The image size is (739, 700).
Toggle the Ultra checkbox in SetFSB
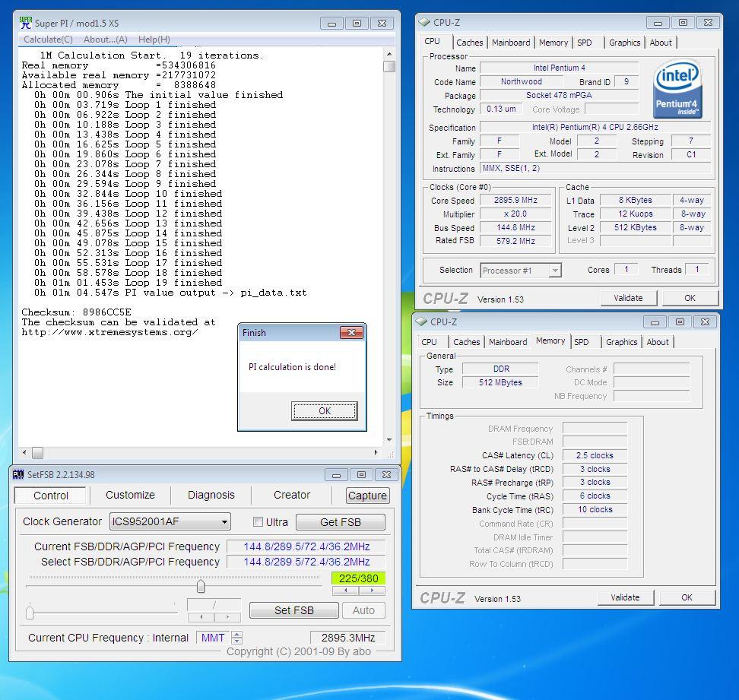258,521
